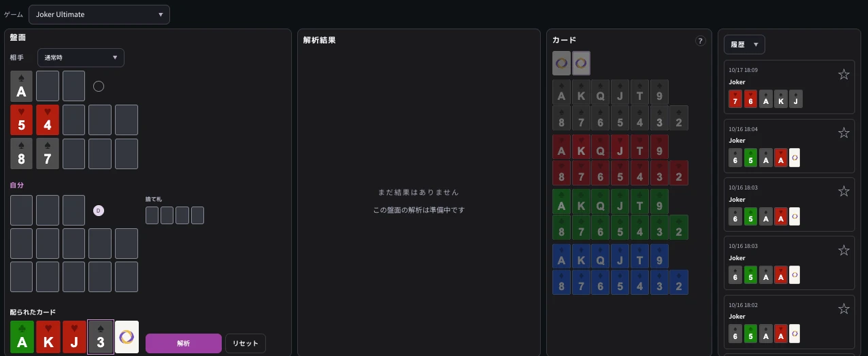The image size is (868, 356).
Task: Select the dealt club A card
Action: (x=22, y=337)
